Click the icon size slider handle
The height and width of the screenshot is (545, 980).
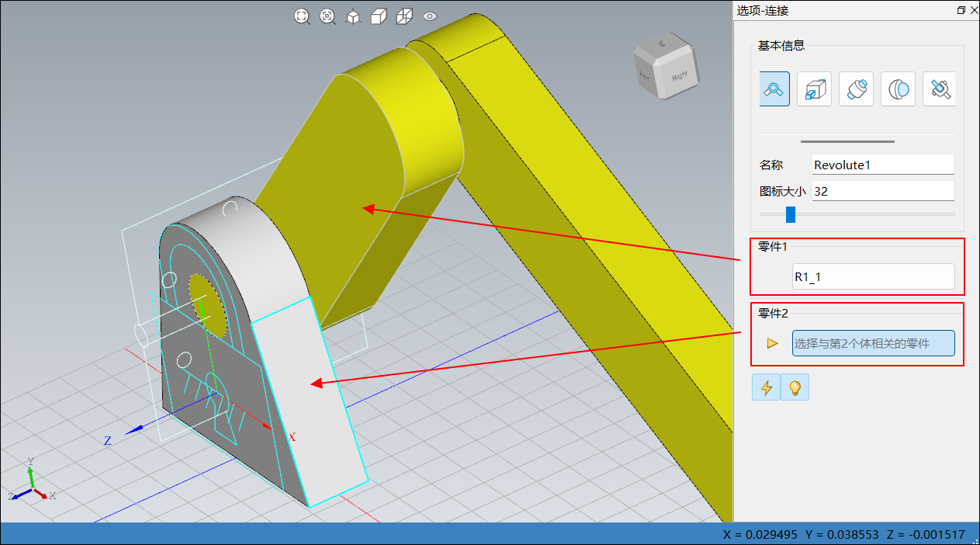click(x=791, y=214)
